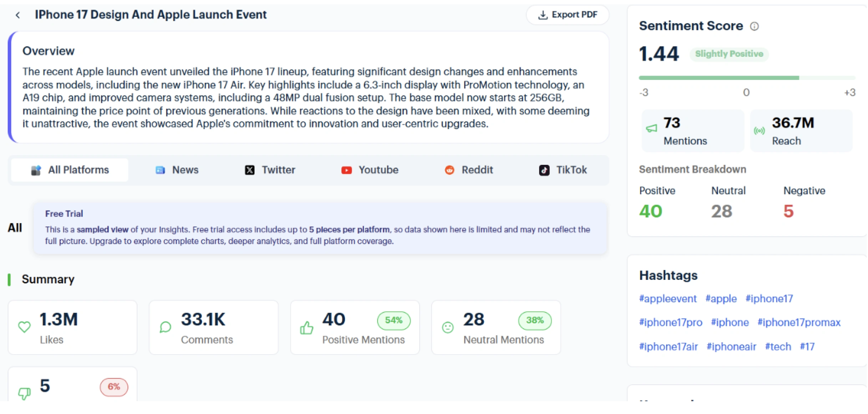Open the #appleevent hashtag
Viewport: 868px width, 414px height.
point(668,299)
